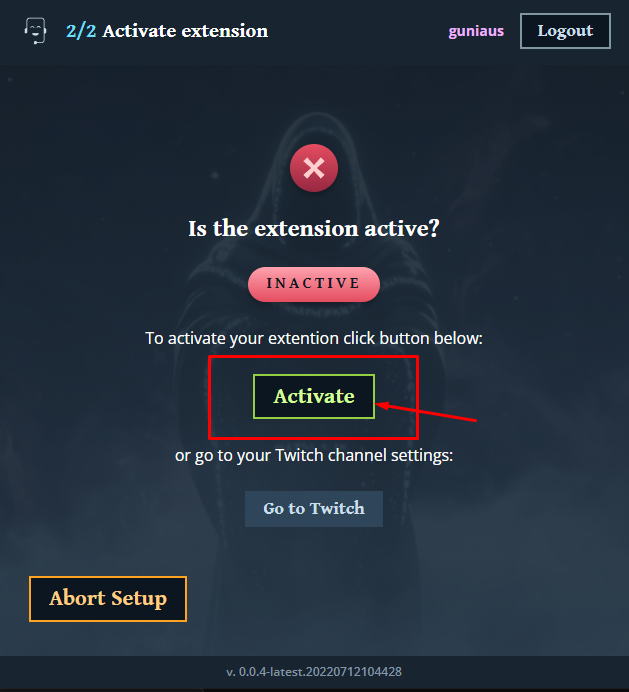Click the 'Is the extension active?' heading
This screenshot has width=629, height=692.
tap(314, 229)
